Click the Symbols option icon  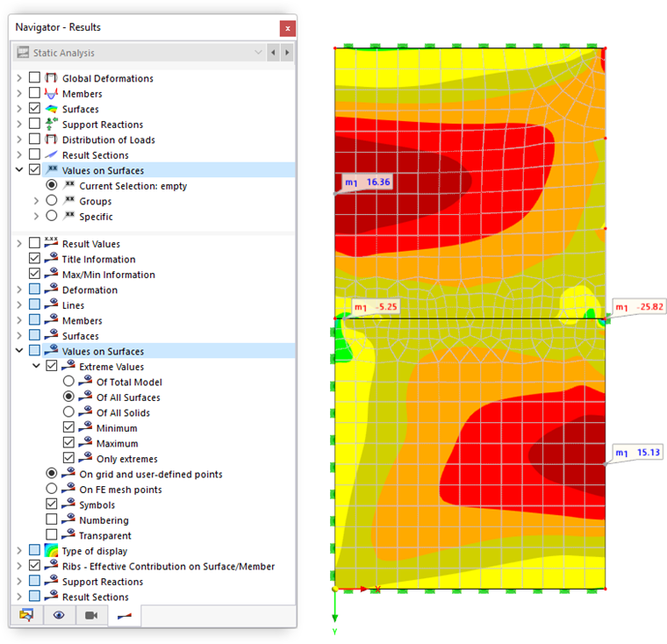pyautogui.click(x=68, y=504)
